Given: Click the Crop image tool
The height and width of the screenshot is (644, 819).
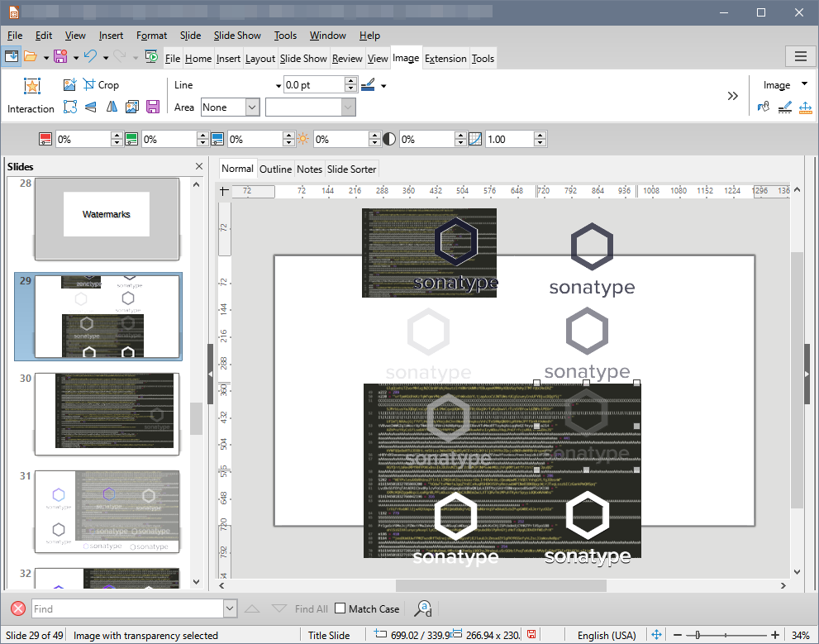Looking at the screenshot, I should (100, 85).
